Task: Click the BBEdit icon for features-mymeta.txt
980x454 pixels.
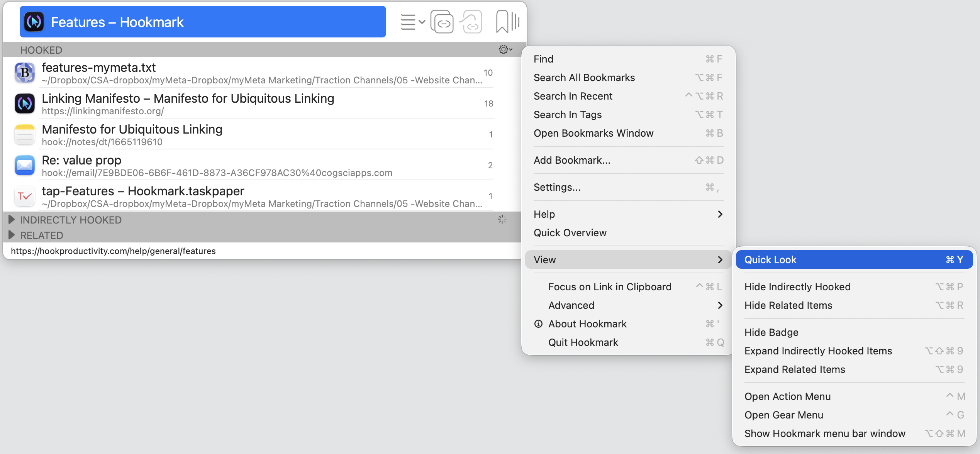Action: [25, 73]
